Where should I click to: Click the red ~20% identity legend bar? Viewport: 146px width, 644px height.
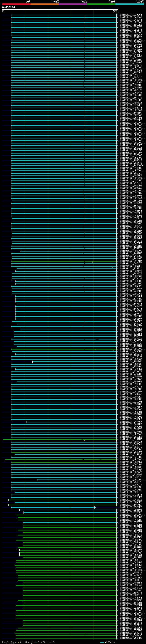(16, 4)
